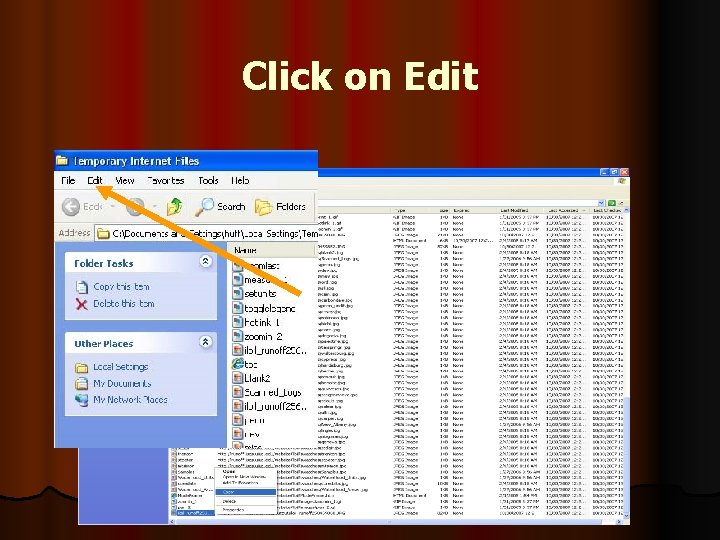720x540 pixels.
Task: Select the ilol_runoff200.. file name
Action: [x=276, y=350]
